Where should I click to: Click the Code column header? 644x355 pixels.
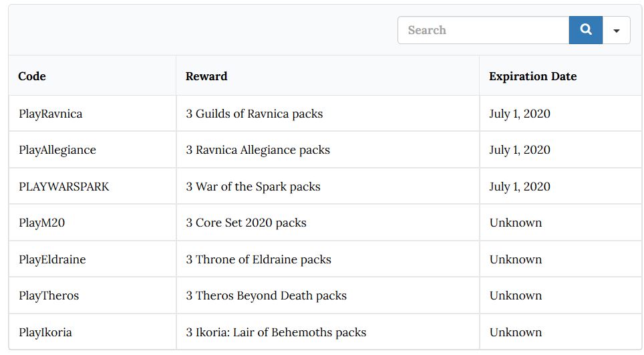[32, 76]
